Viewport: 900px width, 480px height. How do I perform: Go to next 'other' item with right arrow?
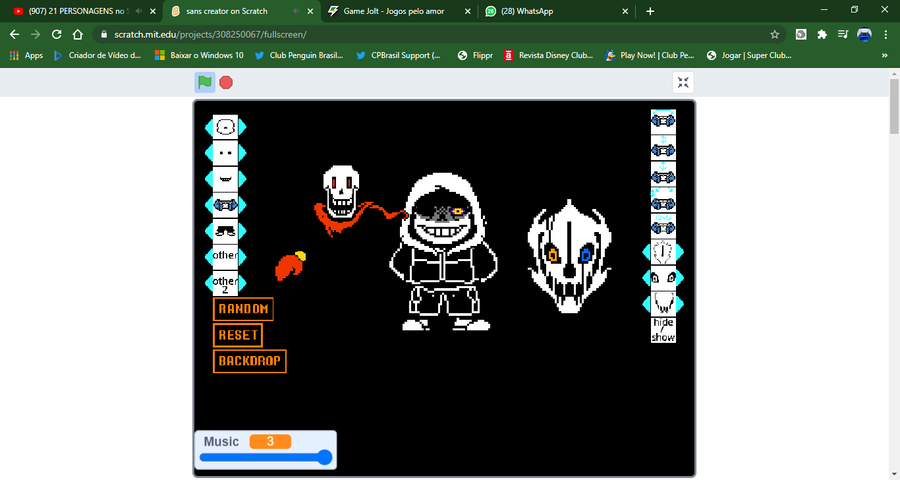(x=242, y=256)
